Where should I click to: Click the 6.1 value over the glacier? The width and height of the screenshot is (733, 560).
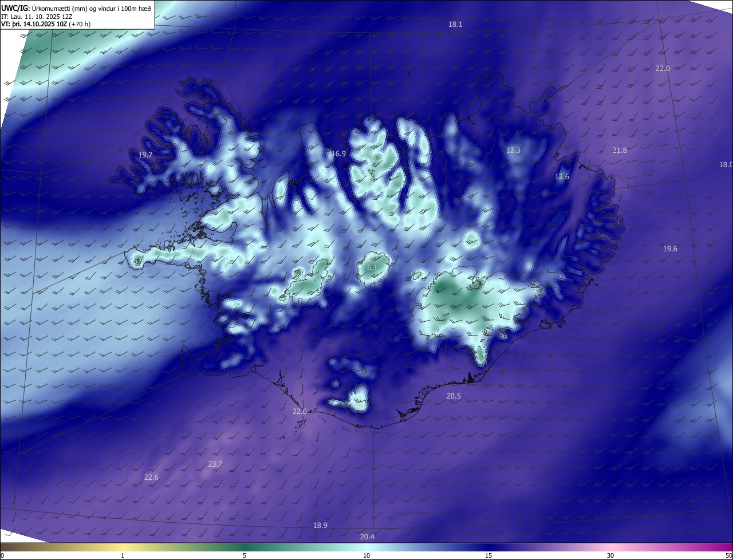pyautogui.click(x=372, y=268)
